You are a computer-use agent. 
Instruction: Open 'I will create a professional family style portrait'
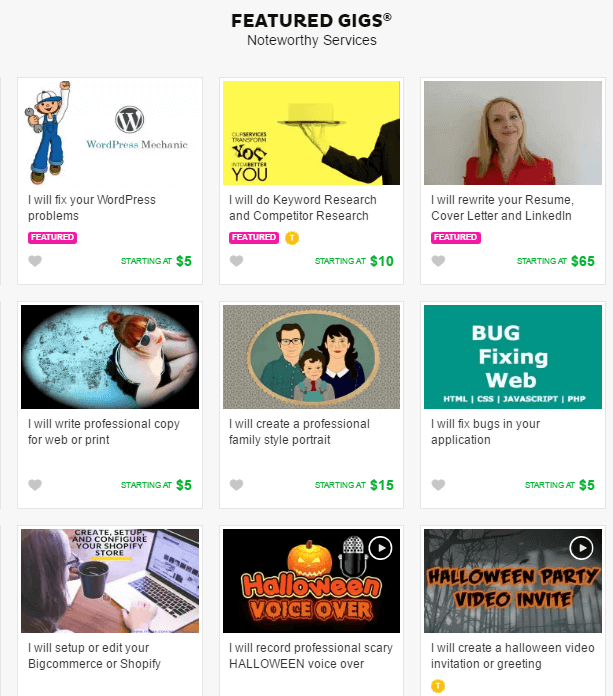click(299, 432)
